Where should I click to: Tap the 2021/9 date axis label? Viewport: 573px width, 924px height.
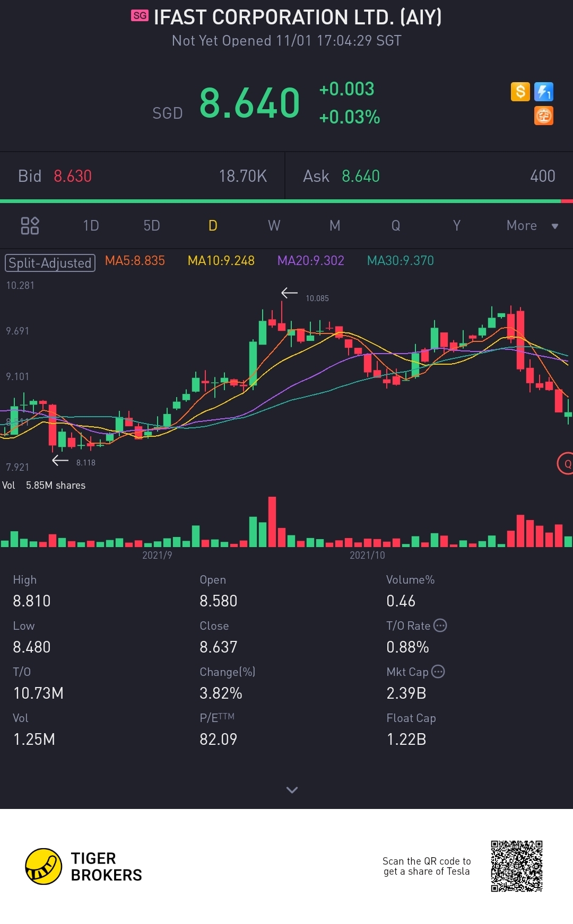tap(157, 555)
